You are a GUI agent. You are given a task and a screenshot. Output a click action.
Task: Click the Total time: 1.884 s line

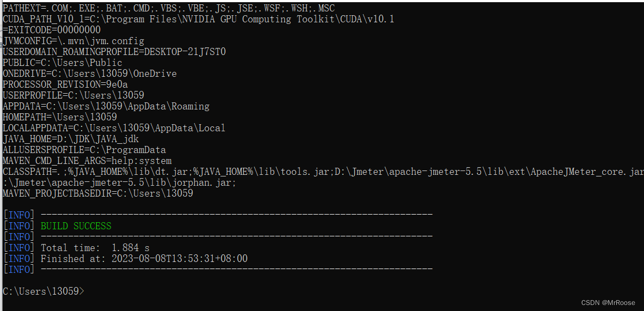point(95,248)
